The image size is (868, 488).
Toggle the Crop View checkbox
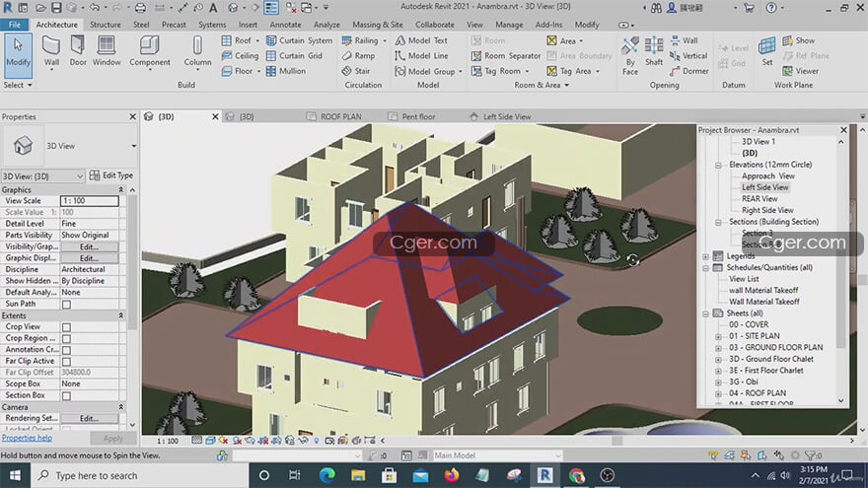[66, 327]
